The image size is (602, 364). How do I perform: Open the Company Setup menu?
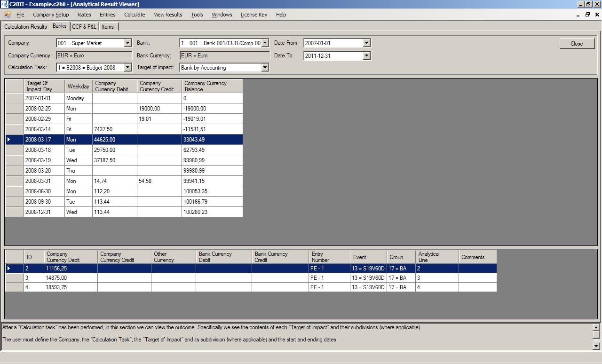[51, 15]
